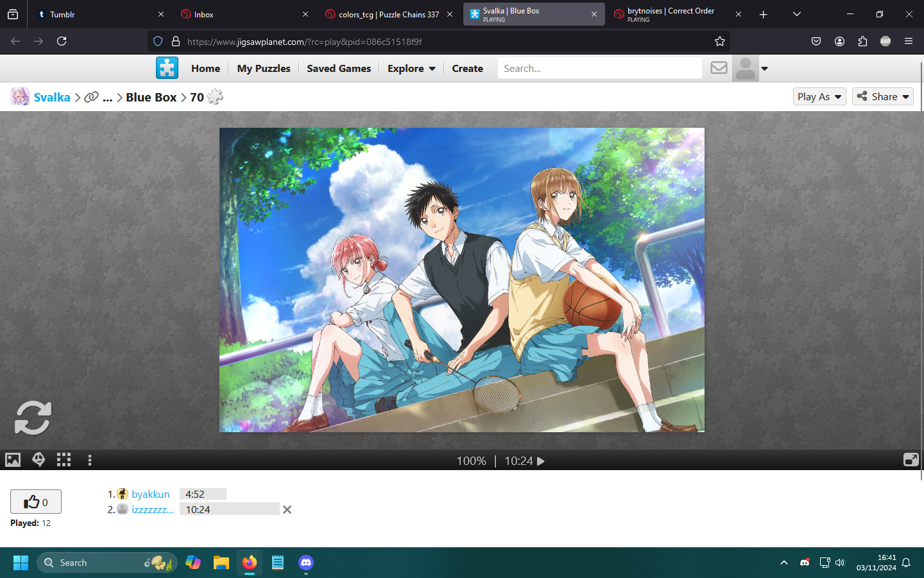Remove the izzzzzzz... score with the X

(287, 509)
